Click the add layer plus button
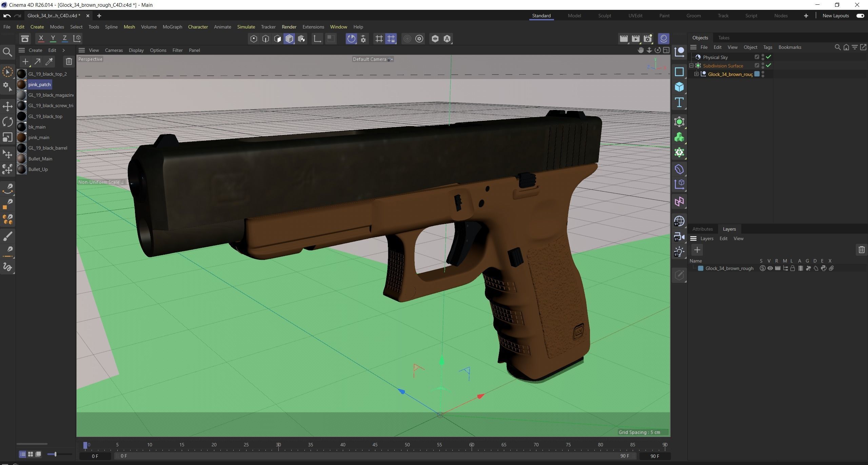The image size is (868, 465). [x=697, y=250]
